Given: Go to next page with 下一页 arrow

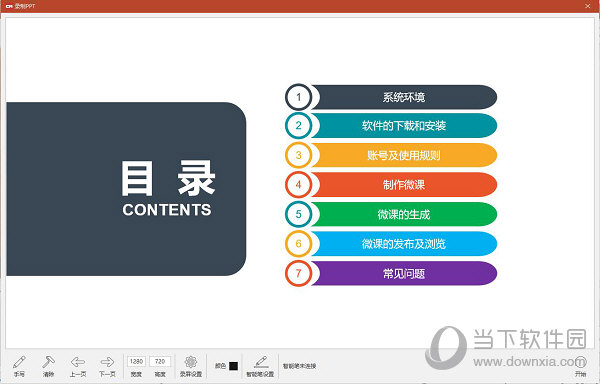Looking at the screenshot, I should click(107, 366).
